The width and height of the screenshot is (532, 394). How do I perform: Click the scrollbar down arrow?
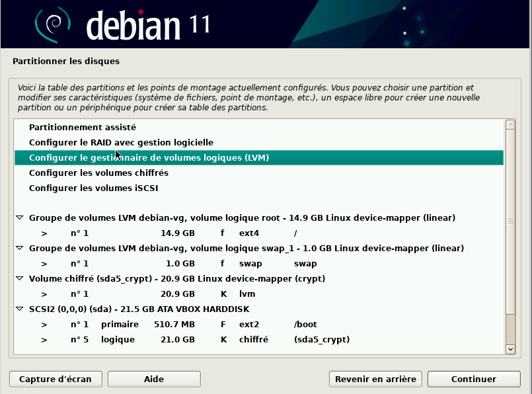pos(510,348)
